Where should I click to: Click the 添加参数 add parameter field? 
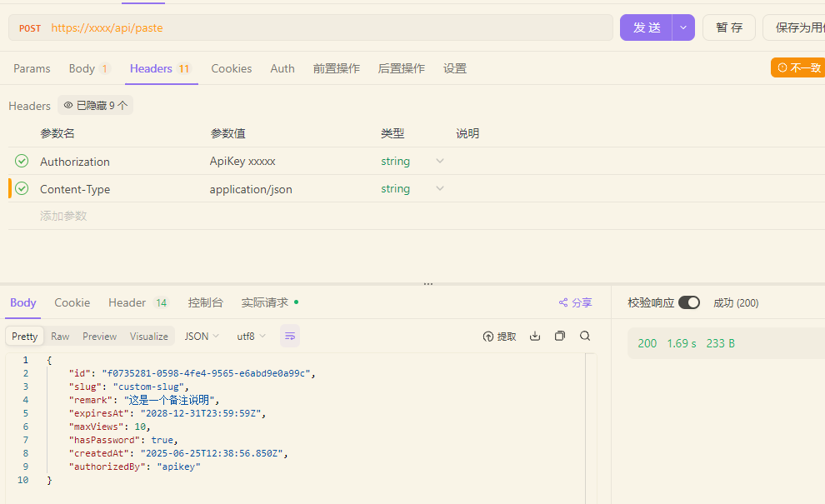pyautogui.click(x=63, y=216)
